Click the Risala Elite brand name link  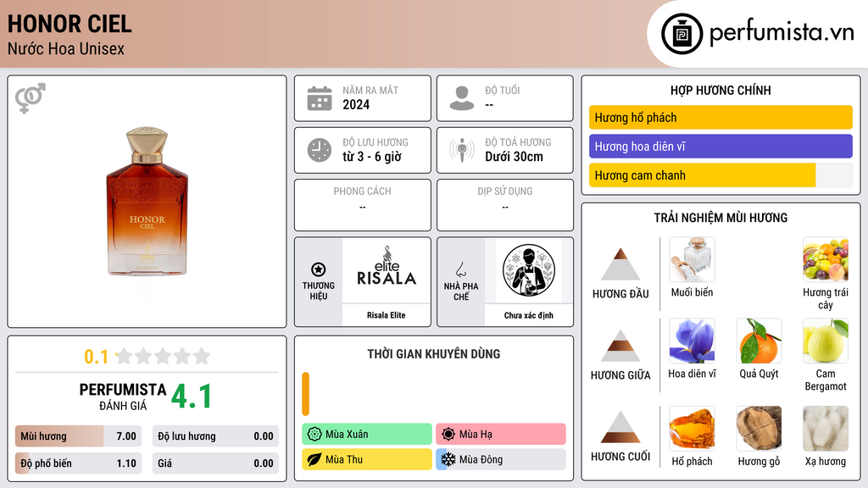[387, 315]
